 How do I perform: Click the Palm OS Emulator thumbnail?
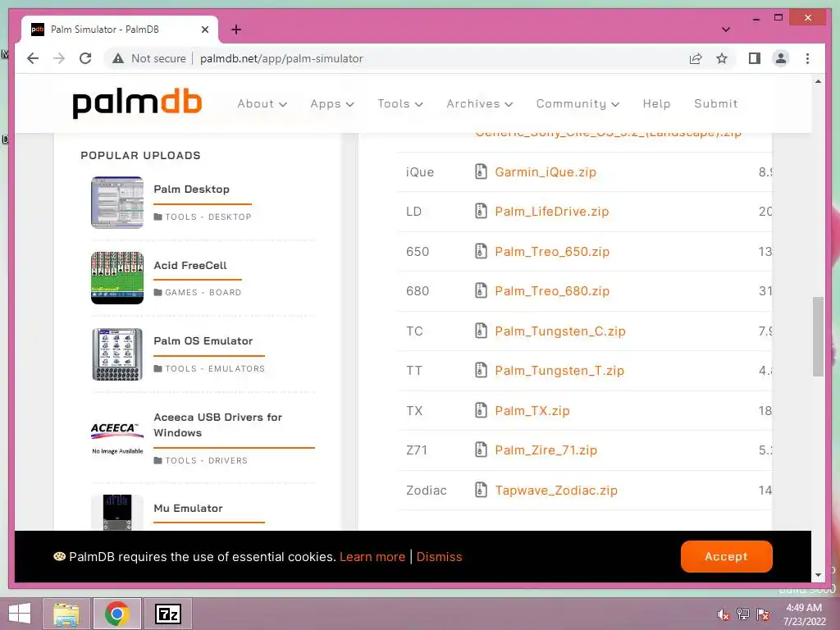117,354
